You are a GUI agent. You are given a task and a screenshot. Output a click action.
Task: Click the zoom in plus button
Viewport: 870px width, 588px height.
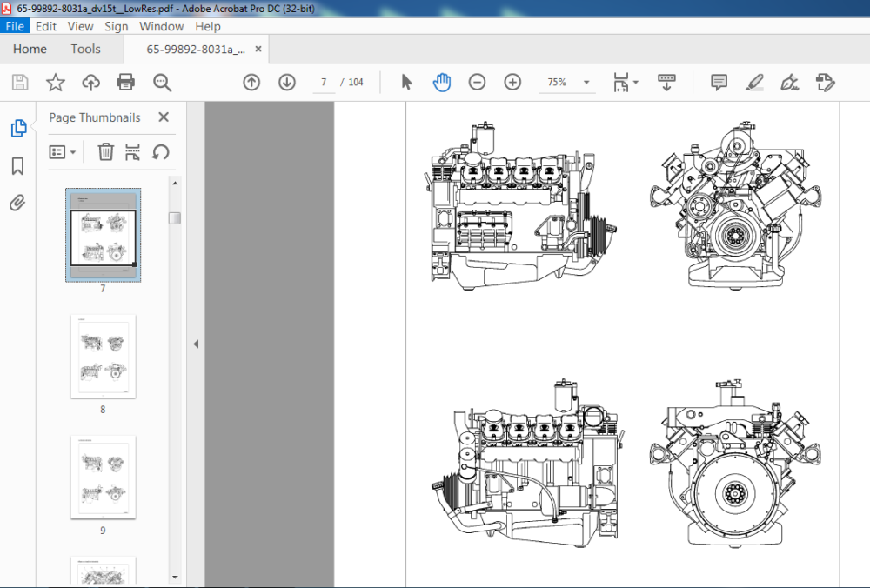point(512,83)
